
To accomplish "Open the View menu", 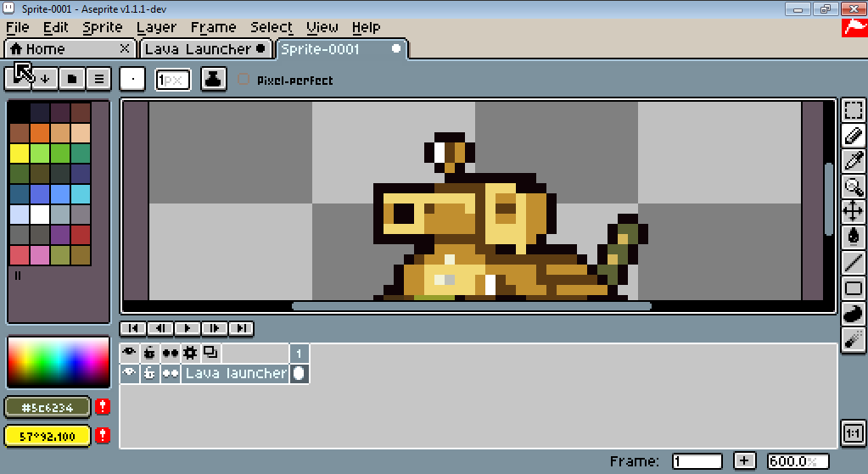I will 322,27.
